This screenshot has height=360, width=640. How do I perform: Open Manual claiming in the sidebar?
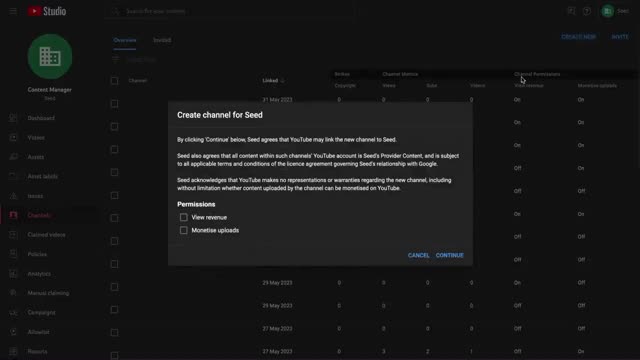coord(49,293)
